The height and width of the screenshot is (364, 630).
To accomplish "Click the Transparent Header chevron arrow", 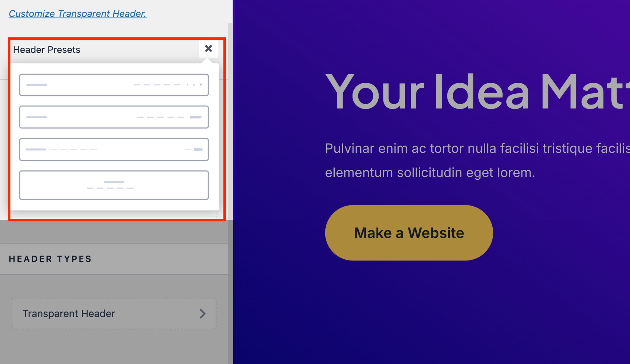I will click(x=203, y=313).
